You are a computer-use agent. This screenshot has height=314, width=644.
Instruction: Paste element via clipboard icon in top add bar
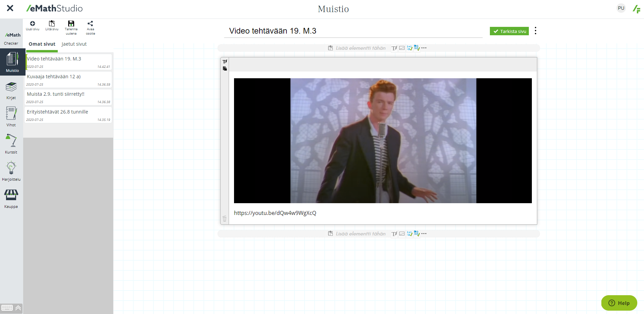(331, 48)
